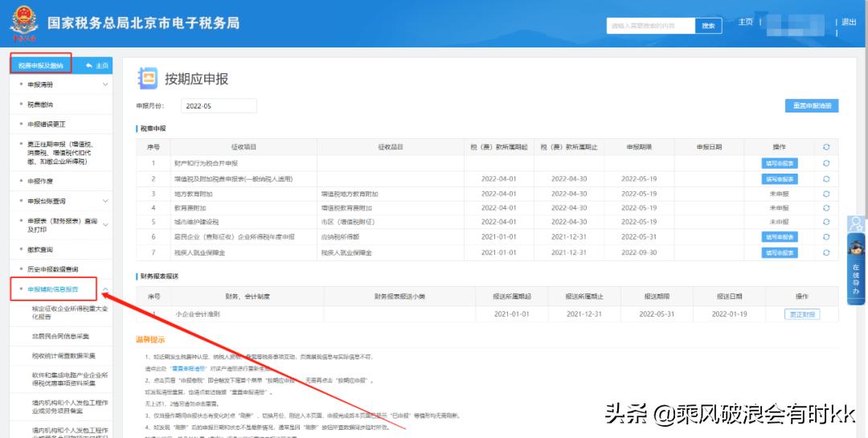Refresh the 财产和行为税合并申报 row
Viewport: 868px width, 438px height.
coord(826,163)
